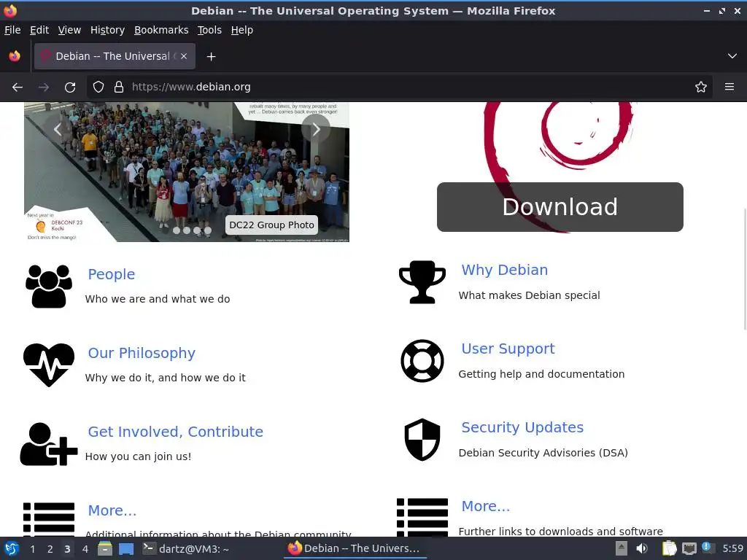Click the forward navigation arrow

(44, 87)
